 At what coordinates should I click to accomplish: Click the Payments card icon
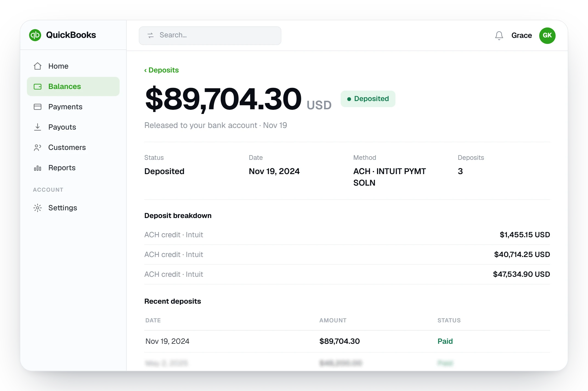[38, 107]
